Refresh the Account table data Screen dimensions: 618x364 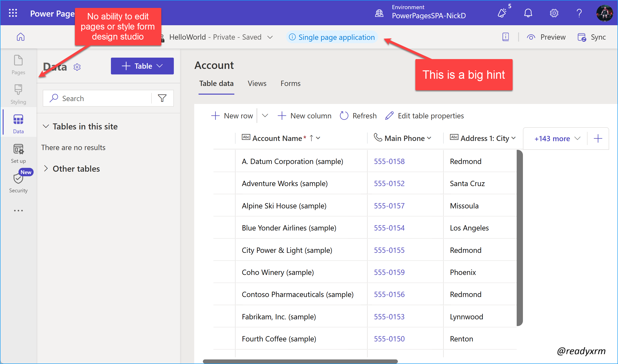(358, 115)
